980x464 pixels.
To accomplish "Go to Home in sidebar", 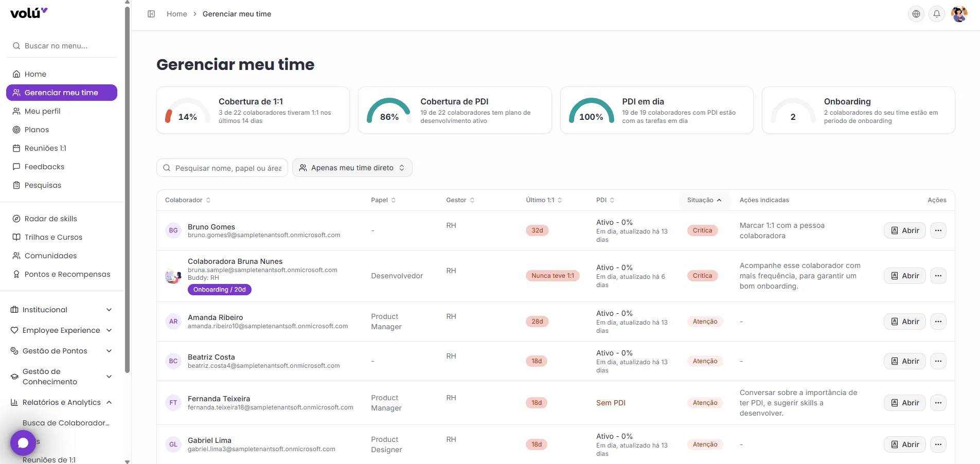I will coord(62,74).
